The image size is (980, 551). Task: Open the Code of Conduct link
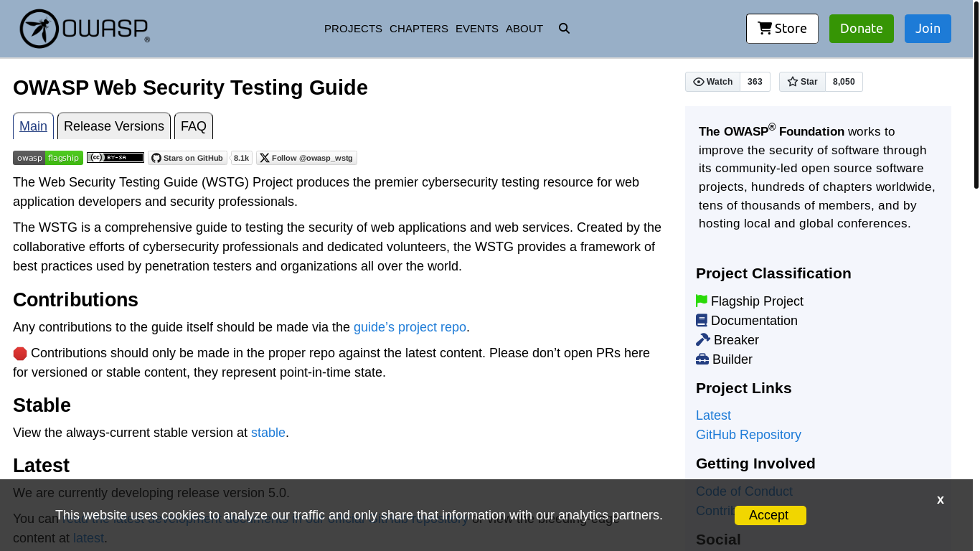coord(744,491)
